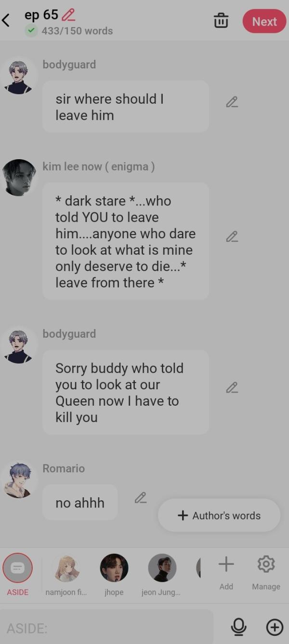Image resolution: width=289 pixels, height=644 pixels.
Task: Delete episode using trash icon
Action: 221,21
